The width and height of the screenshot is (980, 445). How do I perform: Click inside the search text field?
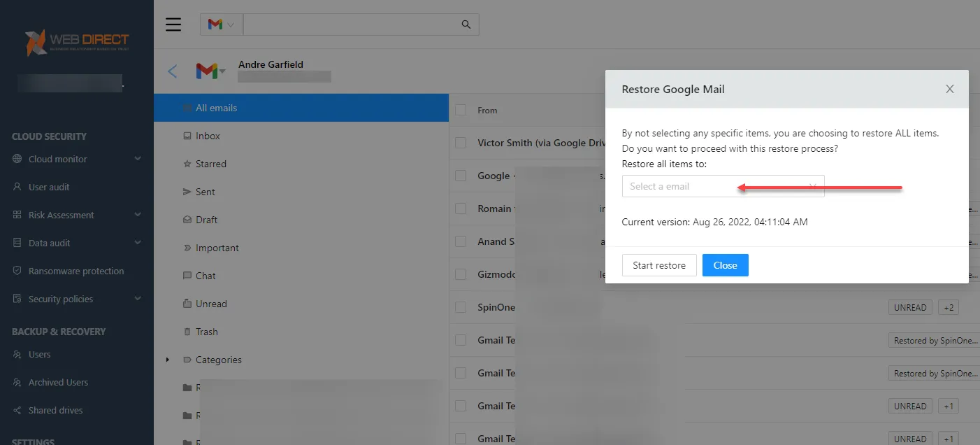pos(350,24)
